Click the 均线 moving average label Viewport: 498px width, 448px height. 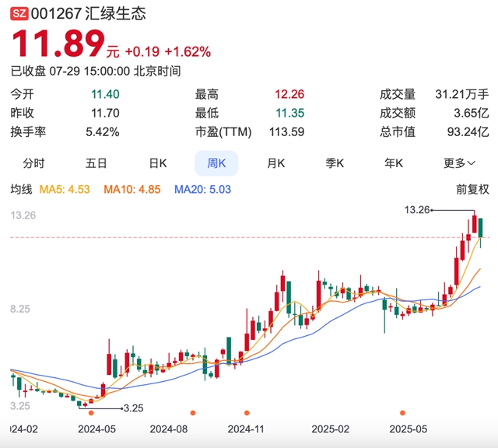tap(21, 190)
